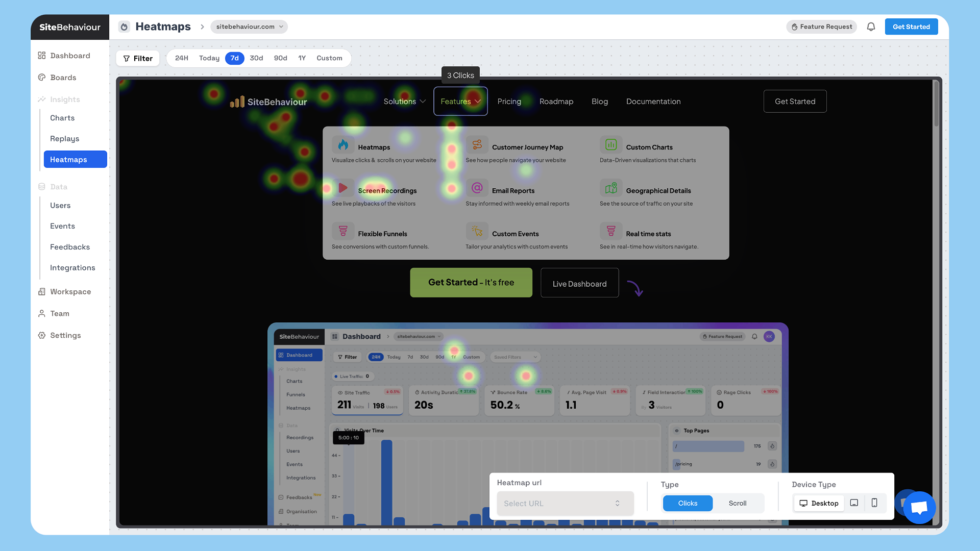Switch heatmap type to Scroll
Image resolution: width=980 pixels, height=551 pixels.
pyautogui.click(x=738, y=503)
